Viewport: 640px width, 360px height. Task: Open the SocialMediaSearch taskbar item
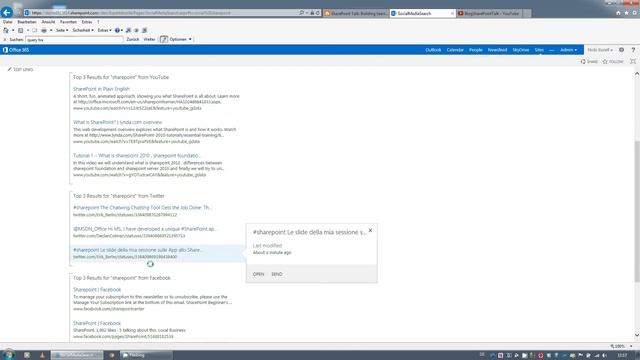point(77,355)
